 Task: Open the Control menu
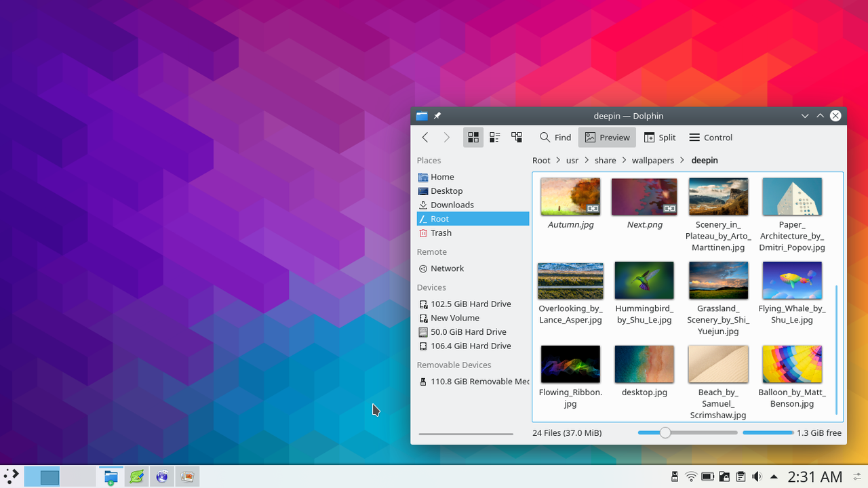[711, 138]
